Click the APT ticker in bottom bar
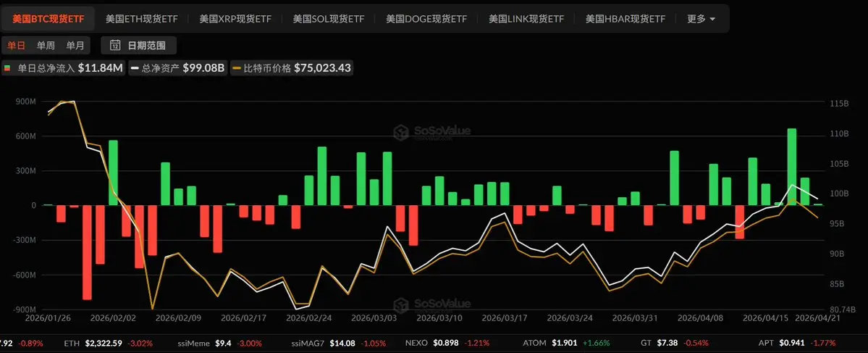Screen dimensions: 868x353 pos(798,343)
